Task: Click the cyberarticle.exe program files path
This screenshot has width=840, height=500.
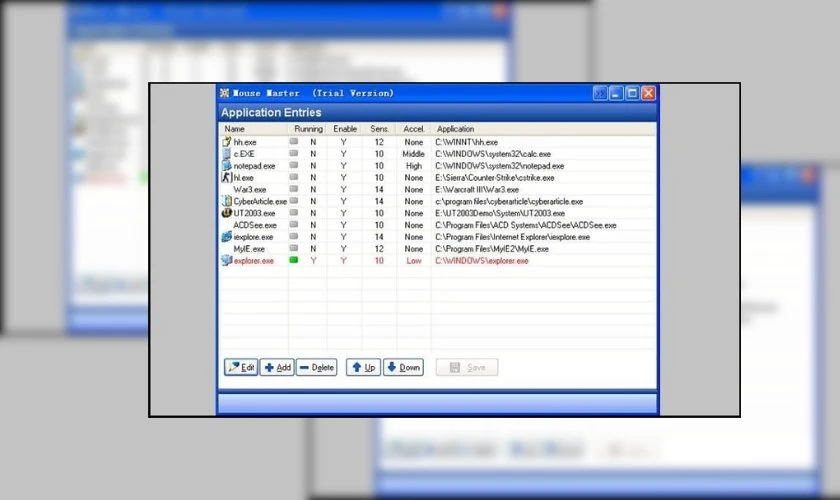Action: pyautogui.click(x=509, y=202)
